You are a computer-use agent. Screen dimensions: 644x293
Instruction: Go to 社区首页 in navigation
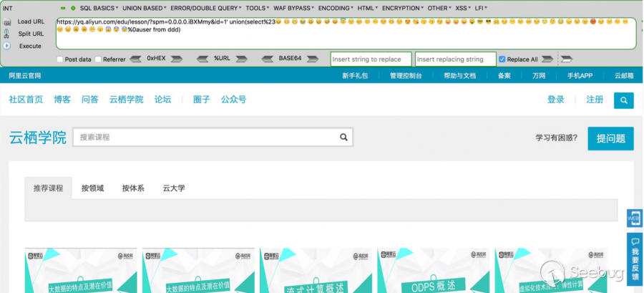coord(26,100)
